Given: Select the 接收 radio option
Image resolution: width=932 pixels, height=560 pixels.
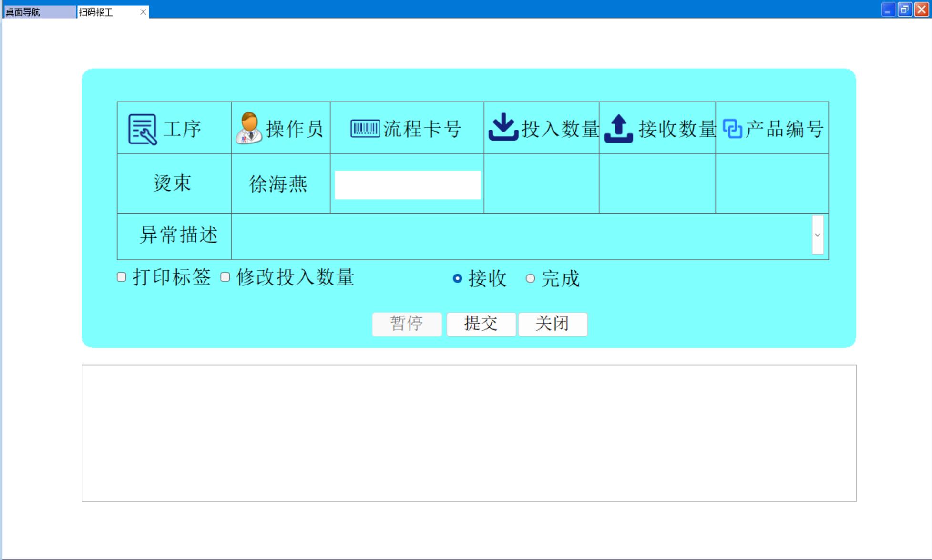Looking at the screenshot, I should point(457,278).
